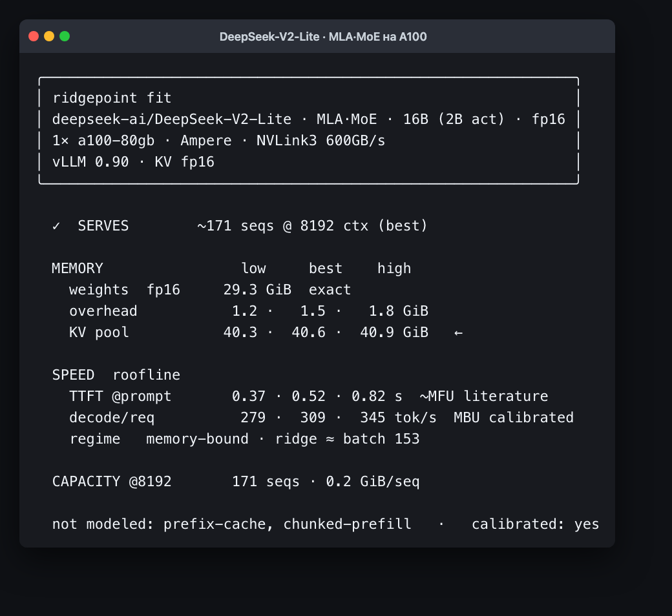Click 'ridge ≈ batch 153' text
Image resolution: width=672 pixels, height=616 pixels.
coord(347,439)
